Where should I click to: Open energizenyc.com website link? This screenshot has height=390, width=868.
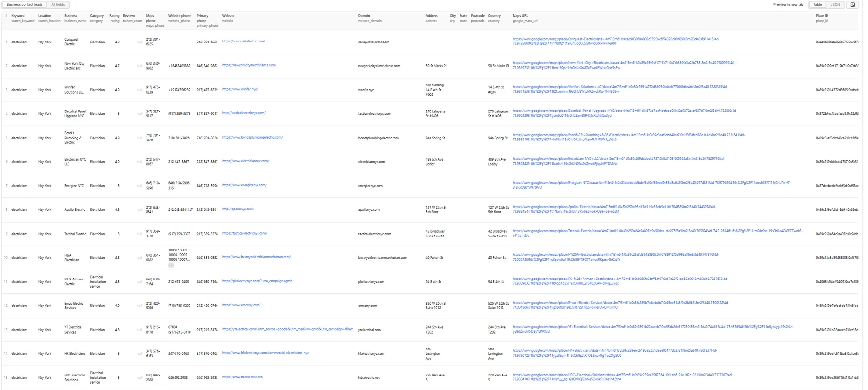tap(244, 185)
